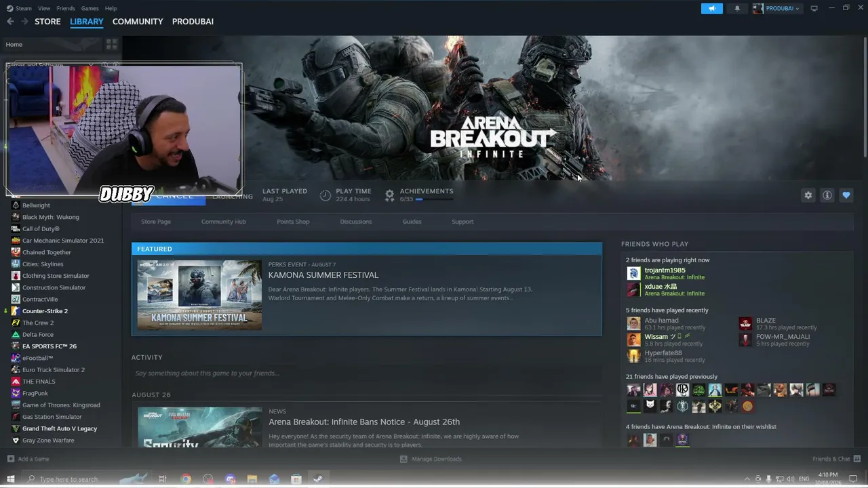Click the FragPunk game icon

(x=16, y=393)
